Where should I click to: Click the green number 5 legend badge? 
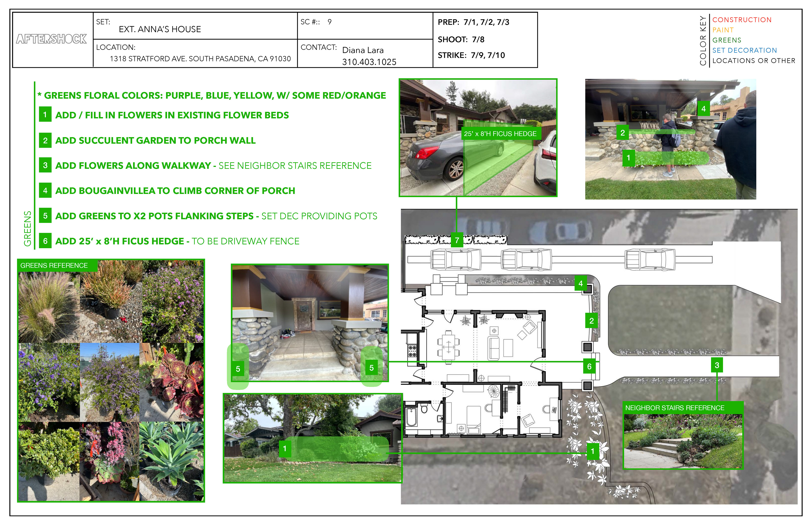coord(45,216)
